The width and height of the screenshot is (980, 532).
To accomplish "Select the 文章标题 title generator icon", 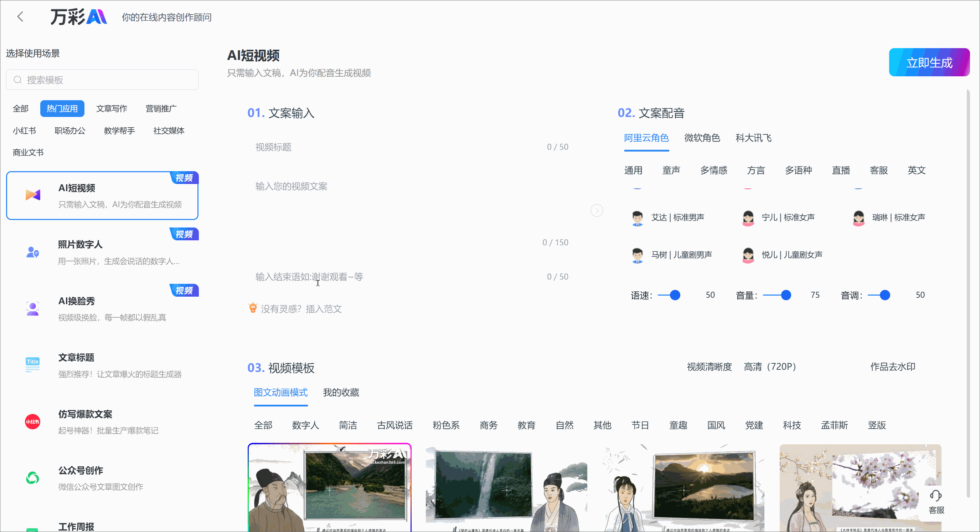I will coord(33,364).
